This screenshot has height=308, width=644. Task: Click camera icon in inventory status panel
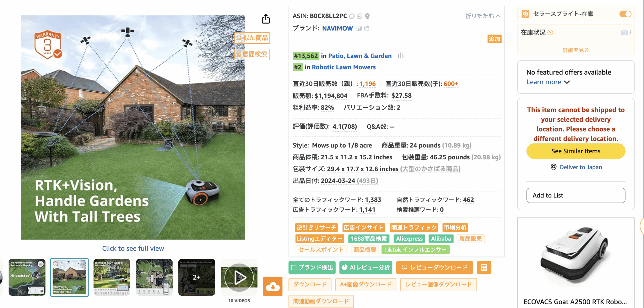tap(624, 32)
